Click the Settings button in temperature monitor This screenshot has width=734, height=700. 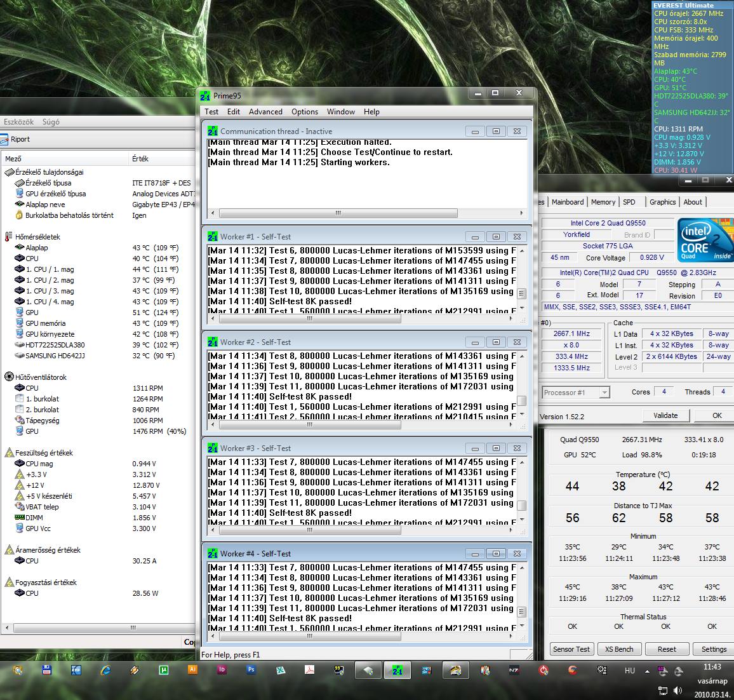[714, 649]
